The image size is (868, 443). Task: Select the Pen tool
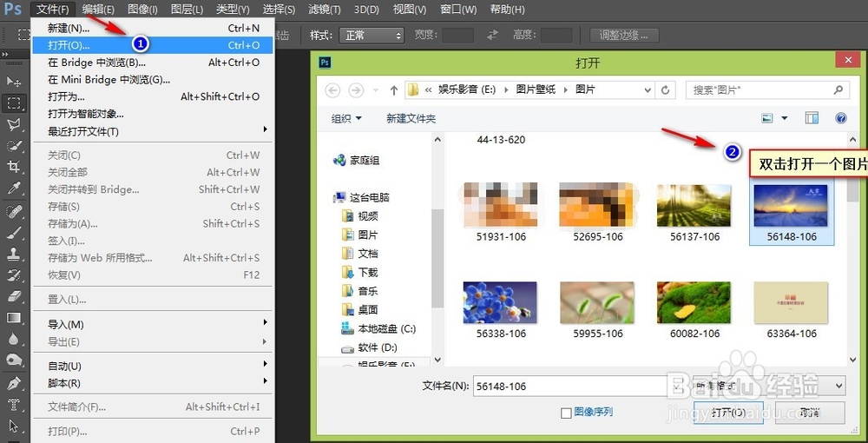[x=13, y=383]
